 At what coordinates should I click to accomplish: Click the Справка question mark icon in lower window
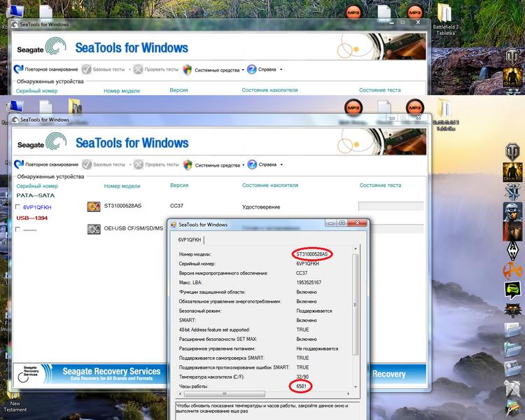[x=252, y=164]
